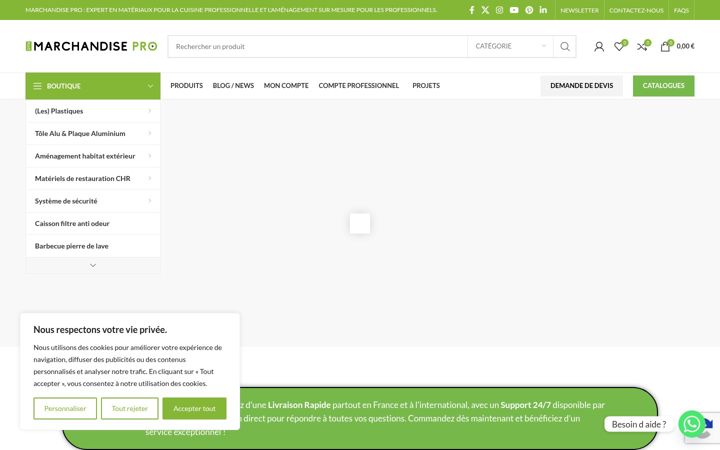720x450 pixels.
Task: Click Tout rejeter cookies button
Action: [x=129, y=408]
